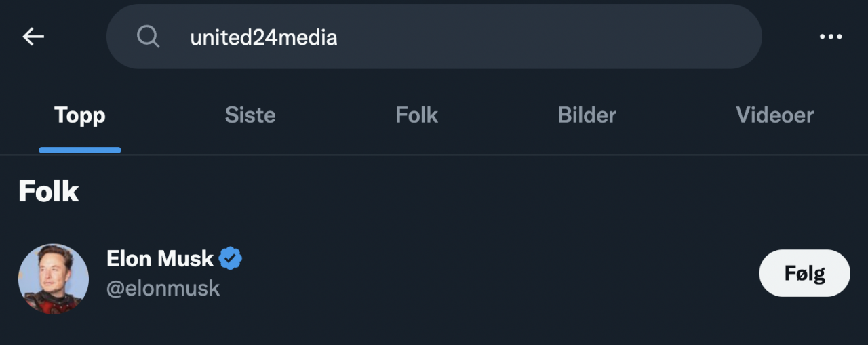
Task: Click the empty area right of the Folk heading
Action: [x=434, y=192]
